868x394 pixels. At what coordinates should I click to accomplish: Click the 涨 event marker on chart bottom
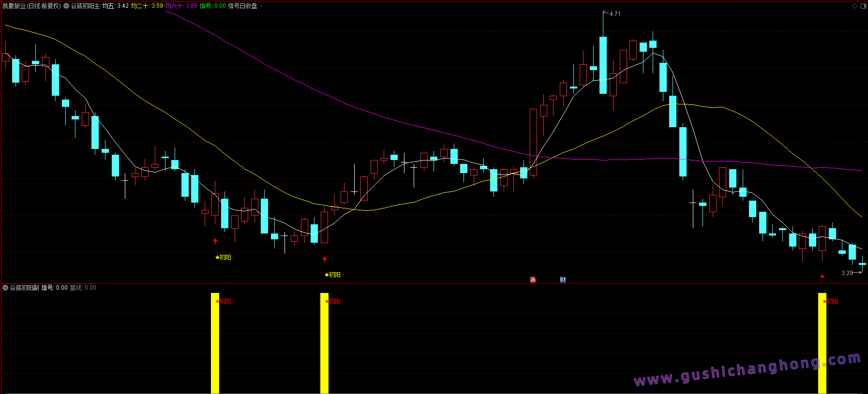pyautogui.click(x=533, y=280)
